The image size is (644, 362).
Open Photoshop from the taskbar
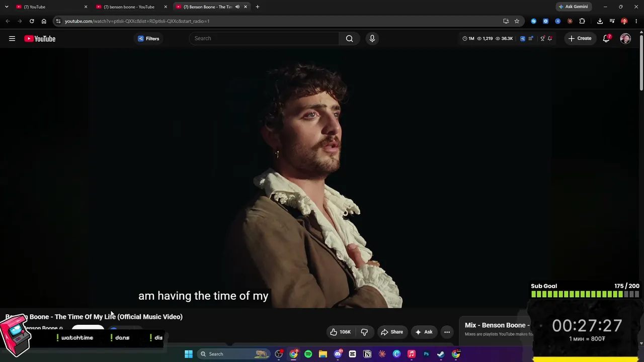(x=426, y=354)
